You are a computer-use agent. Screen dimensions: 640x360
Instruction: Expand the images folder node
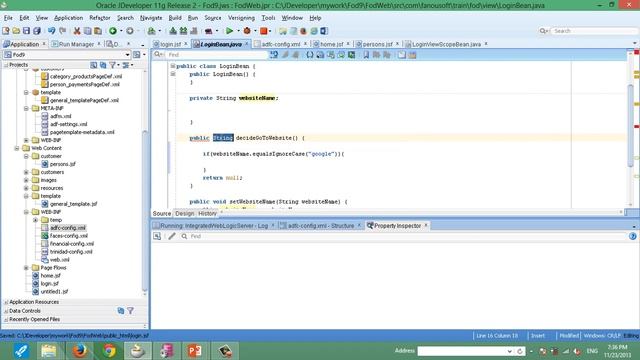coord(27,180)
